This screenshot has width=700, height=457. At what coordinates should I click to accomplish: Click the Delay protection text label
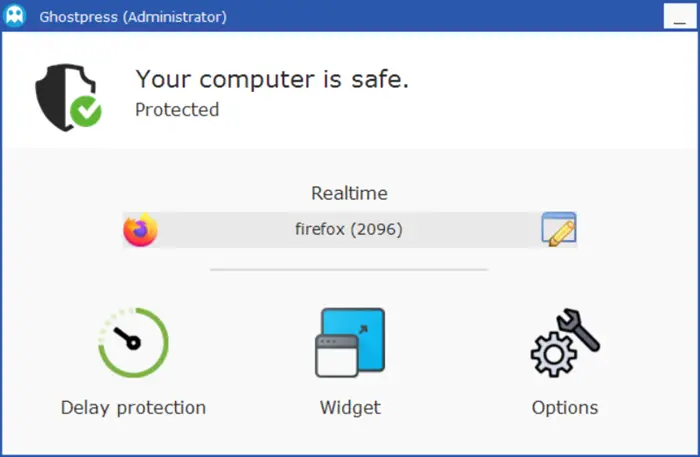coord(133,407)
